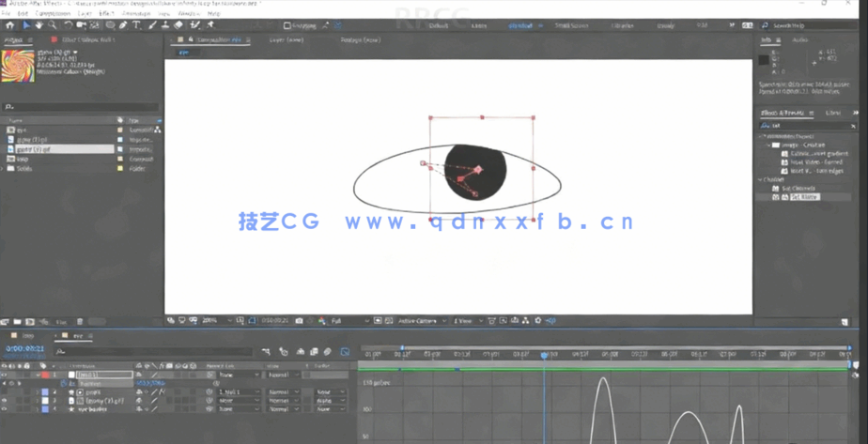Select the Brush tool
868x444 pixels.
(x=153, y=25)
